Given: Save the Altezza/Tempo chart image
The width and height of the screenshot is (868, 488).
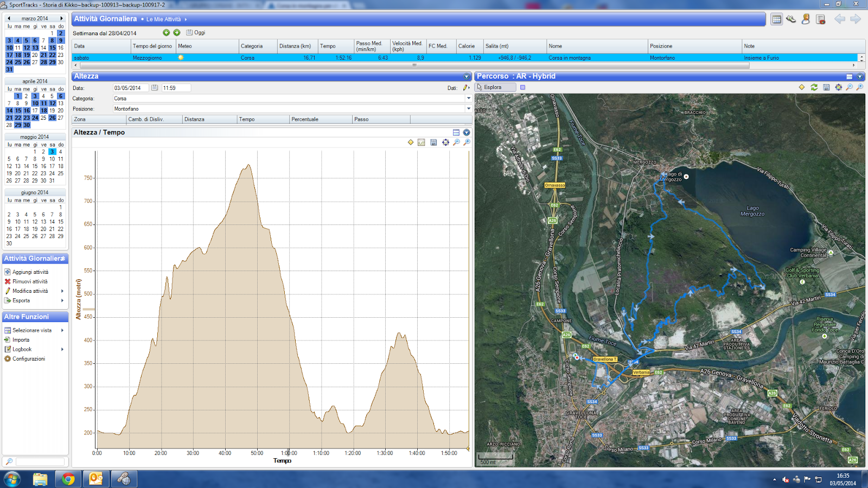Looking at the screenshot, I should coord(433,142).
